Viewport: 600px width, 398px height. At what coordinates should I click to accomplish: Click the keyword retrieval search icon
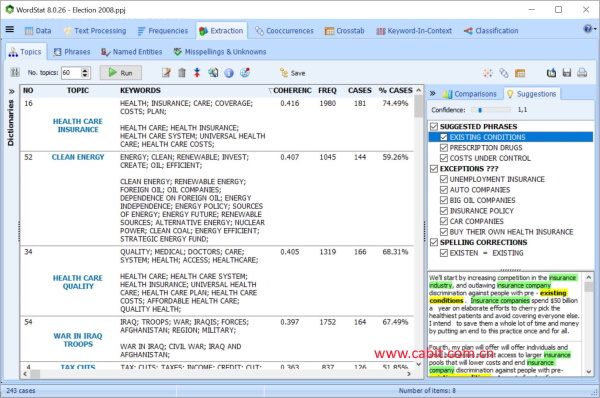click(x=213, y=73)
